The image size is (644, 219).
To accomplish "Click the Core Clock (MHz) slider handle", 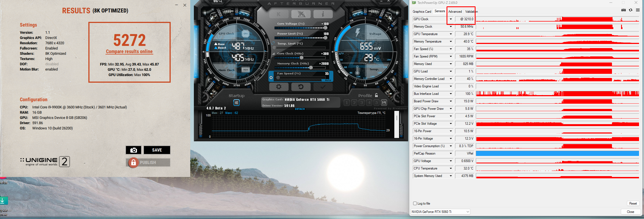I will click(x=302, y=58).
